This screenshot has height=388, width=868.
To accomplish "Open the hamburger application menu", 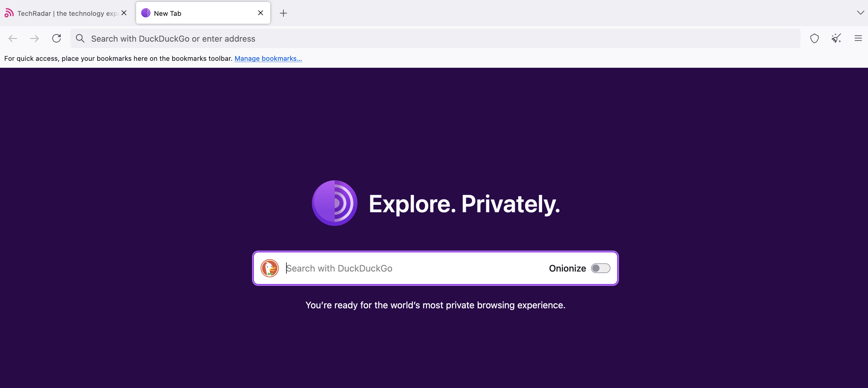I will [x=858, y=38].
